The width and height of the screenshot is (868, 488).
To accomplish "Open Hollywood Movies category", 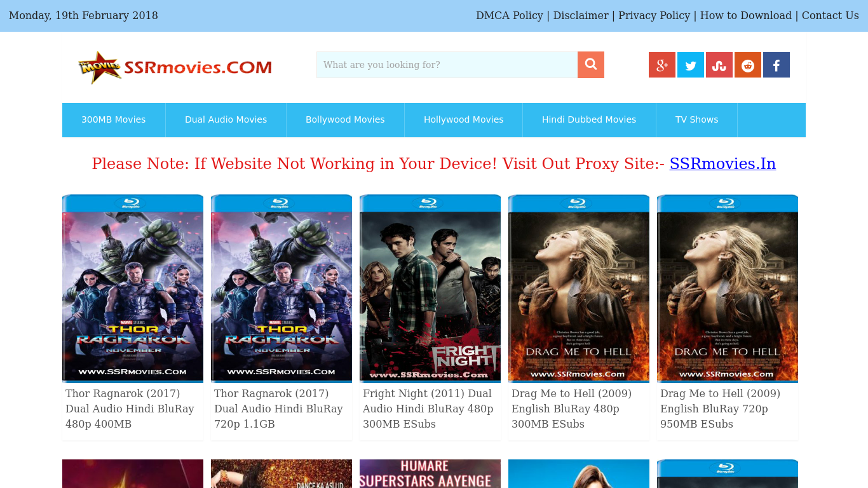I will point(464,119).
